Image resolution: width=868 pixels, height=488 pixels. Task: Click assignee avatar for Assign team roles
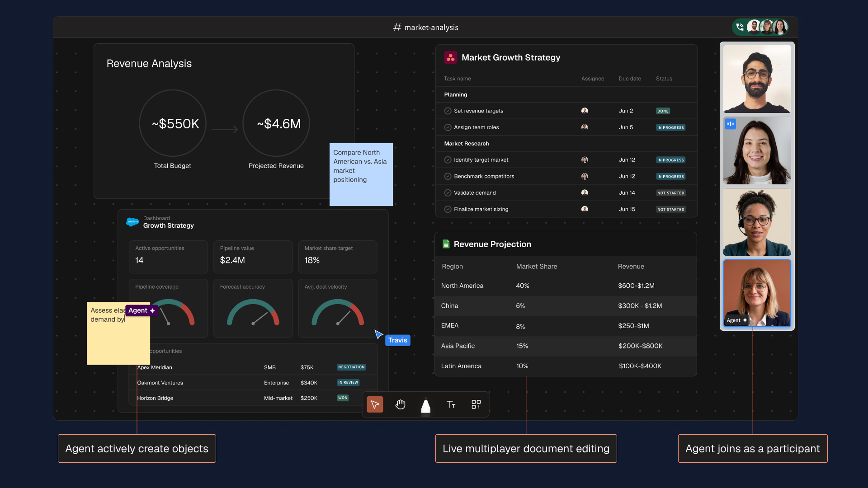[585, 127]
